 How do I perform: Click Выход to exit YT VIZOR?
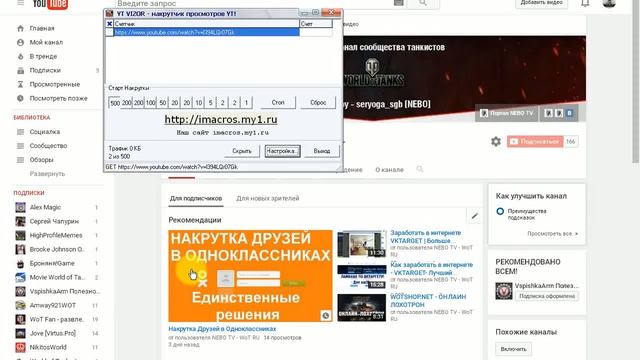tap(322, 151)
